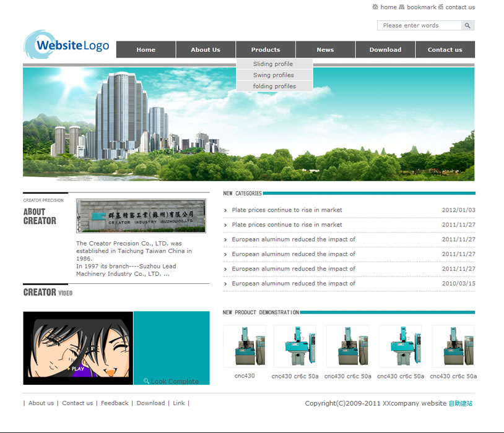Select Sliding profile from Products dropdown
Viewport: 504px width, 433px height.
pos(273,64)
